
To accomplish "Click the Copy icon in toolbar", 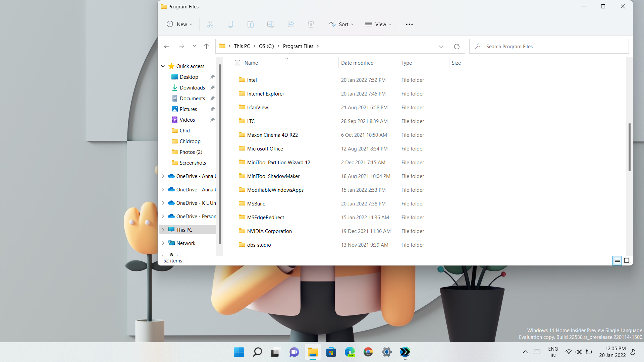I will [230, 24].
